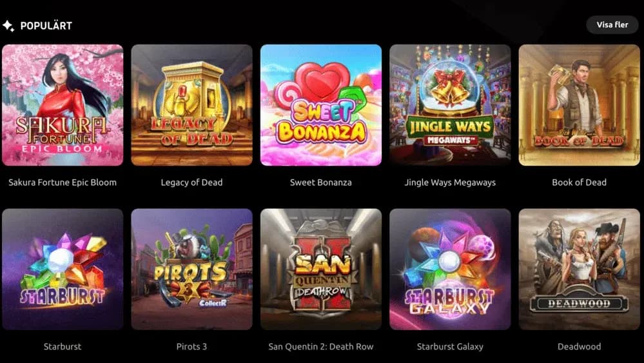
Task: Open the Pirots 3 game thumbnail
Action: (x=192, y=270)
